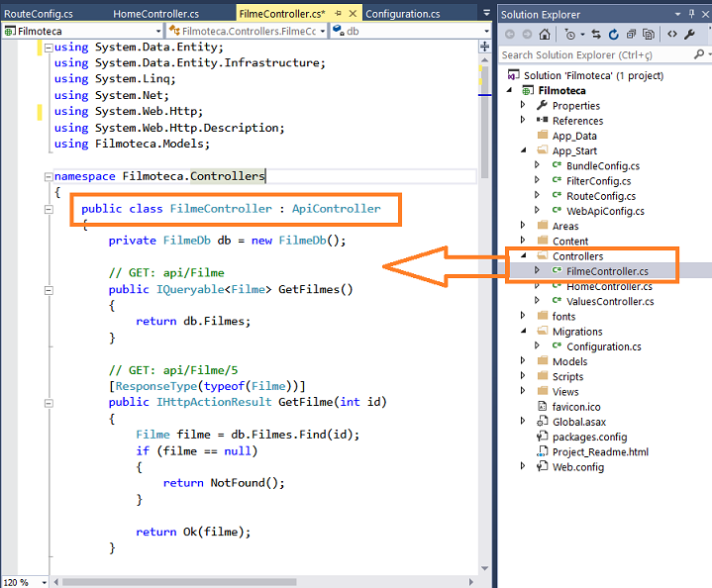The height and width of the screenshot is (588, 712).
Task: Toggle Show All Files icon
Action: pyautogui.click(x=649, y=35)
